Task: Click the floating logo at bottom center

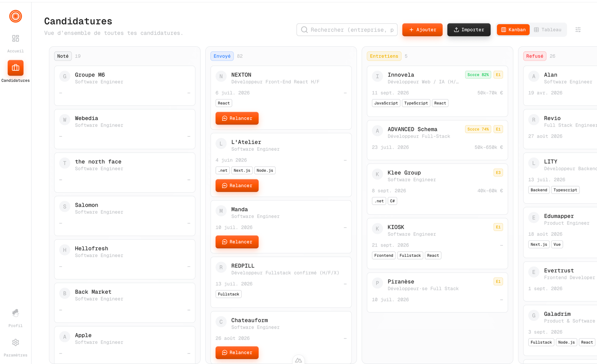Action: pyautogui.click(x=298, y=360)
